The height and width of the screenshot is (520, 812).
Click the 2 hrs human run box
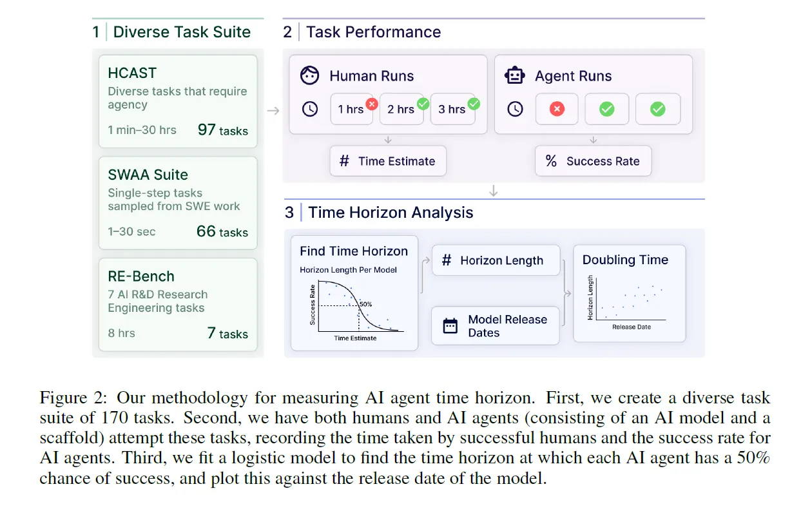pyautogui.click(x=401, y=110)
